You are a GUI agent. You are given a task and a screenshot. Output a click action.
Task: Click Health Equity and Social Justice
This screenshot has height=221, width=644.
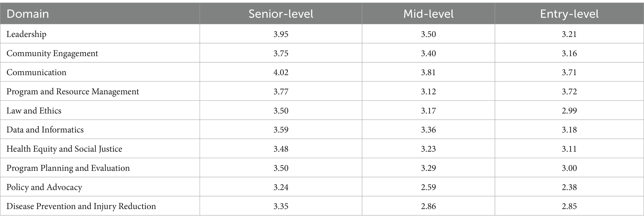64,149
